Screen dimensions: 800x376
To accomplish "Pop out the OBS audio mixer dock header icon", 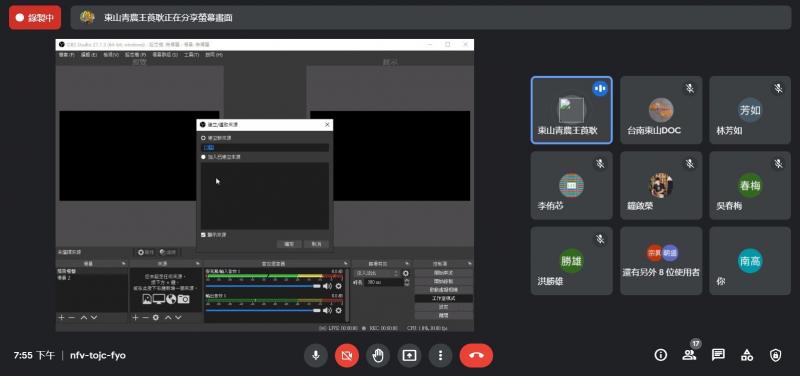I will 346,264.
